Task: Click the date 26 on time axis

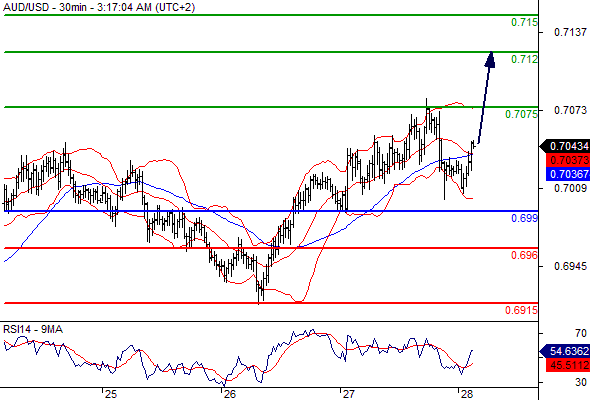Action: pos(230,394)
